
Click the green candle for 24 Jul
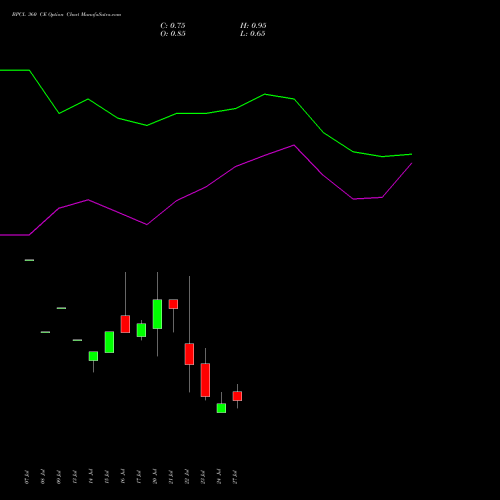coord(221,408)
